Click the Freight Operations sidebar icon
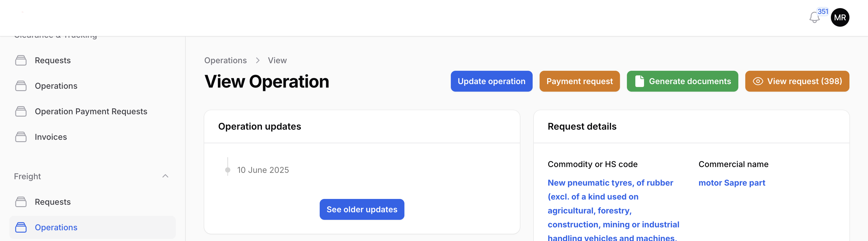 click(x=21, y=228)
